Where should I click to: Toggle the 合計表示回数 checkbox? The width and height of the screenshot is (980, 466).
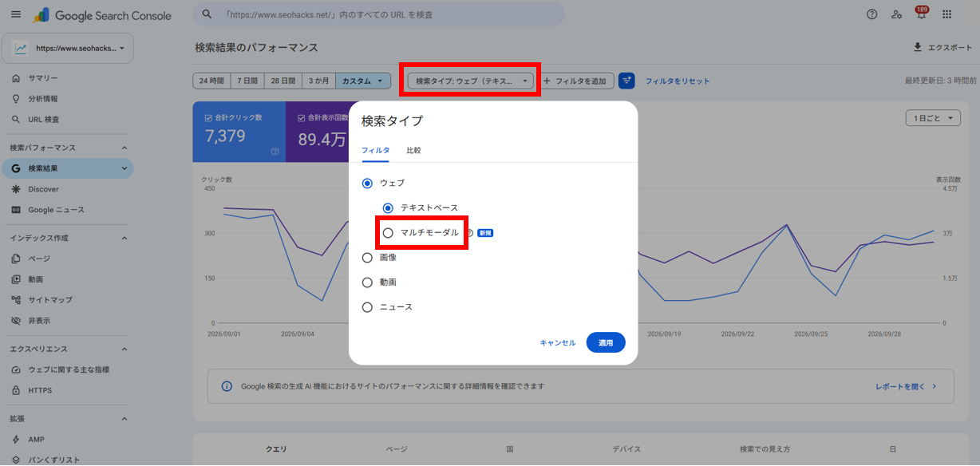[302, 118]
